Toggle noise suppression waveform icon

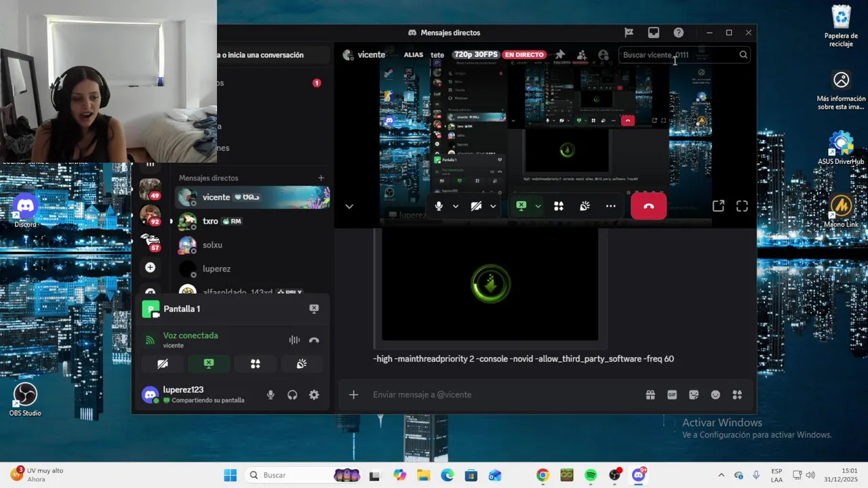tap(294, 340)
